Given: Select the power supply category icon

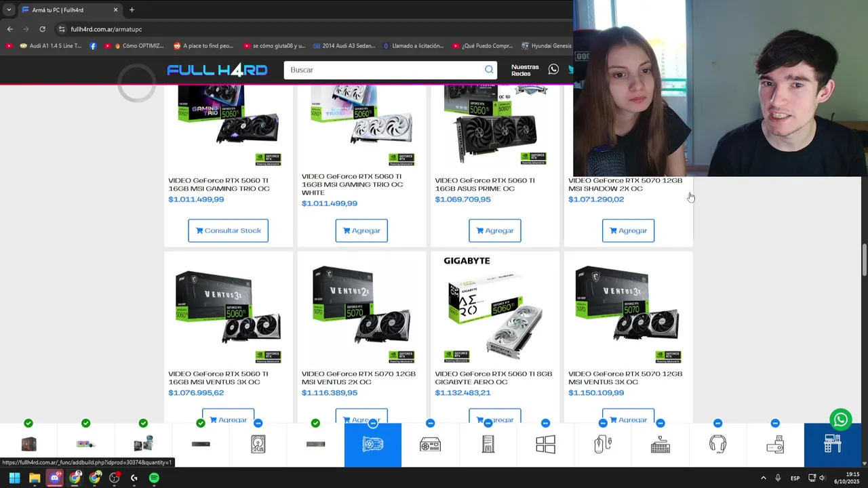Looking at the screenshot, I should click(430, 445).
